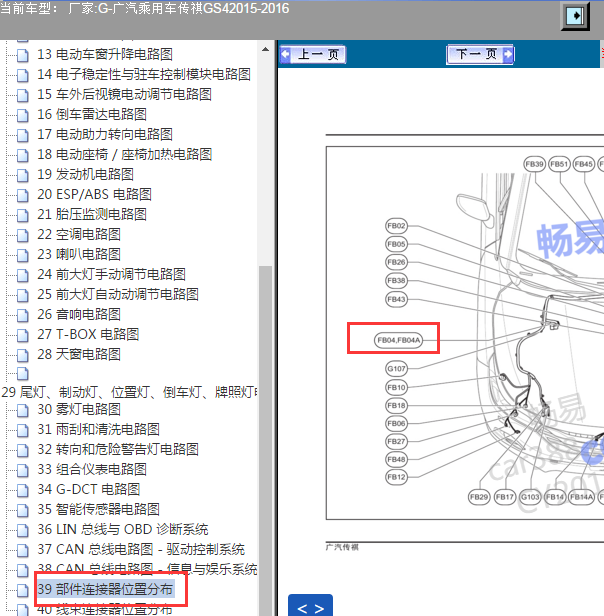Select item 39 部件连接器位置分布
The width and height of the screenshot is (604, 616).
coord(105,589)
